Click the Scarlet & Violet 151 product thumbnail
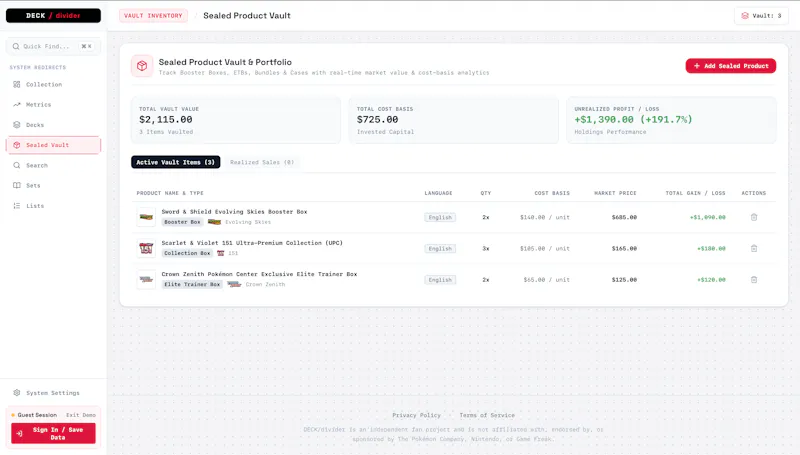Viewport: 800px width, 455px height. pyautogui.click(x=146, y=248)
